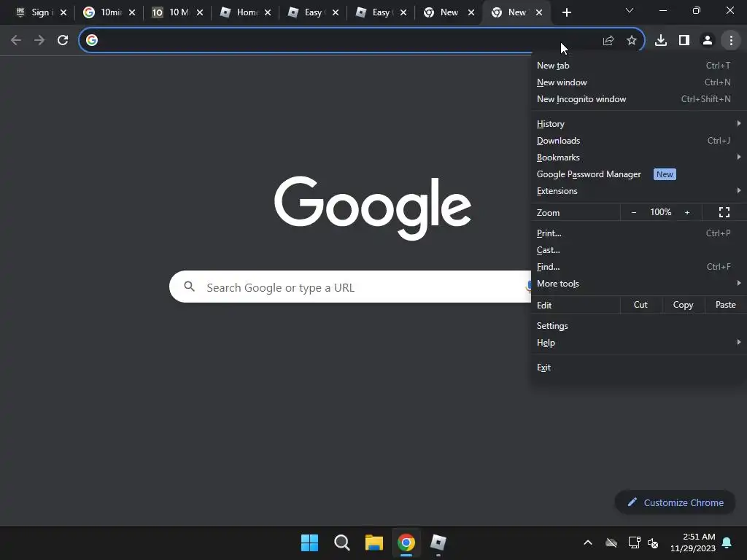Increase zoom with the plus button

687,212
